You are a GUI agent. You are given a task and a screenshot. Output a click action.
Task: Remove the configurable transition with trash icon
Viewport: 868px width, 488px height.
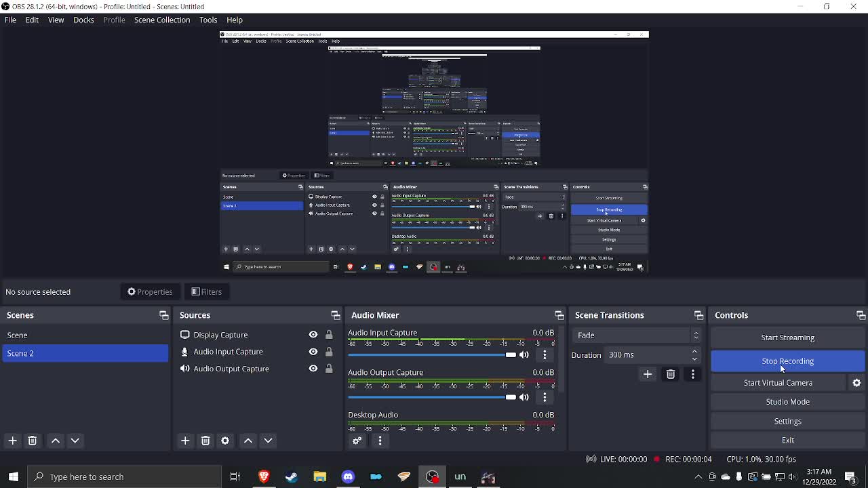coord(671,374)
